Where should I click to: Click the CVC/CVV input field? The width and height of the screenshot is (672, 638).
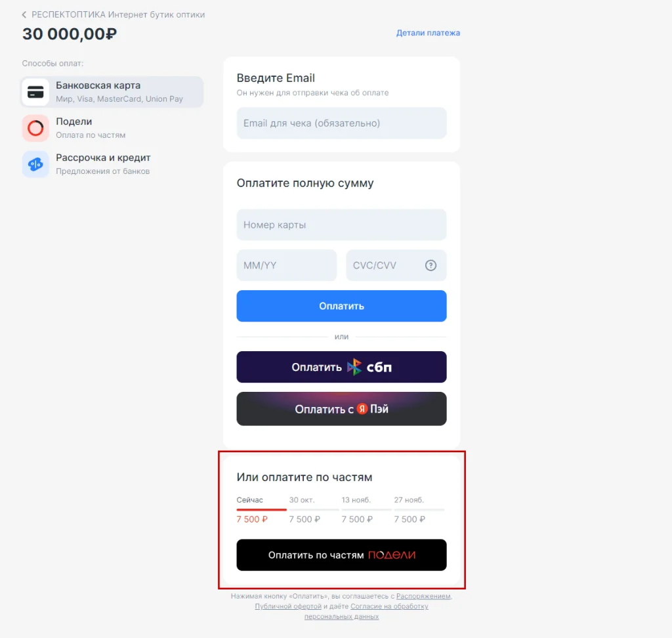click(x=396, y=265)
